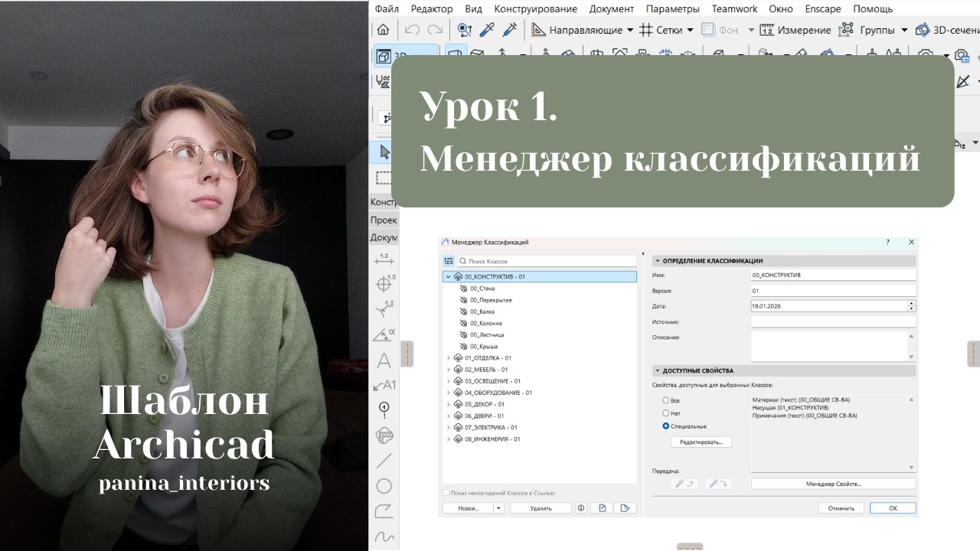Click the info icon next to Удалить
Viewport: 980px width, 551px height.
pos(581,508)
